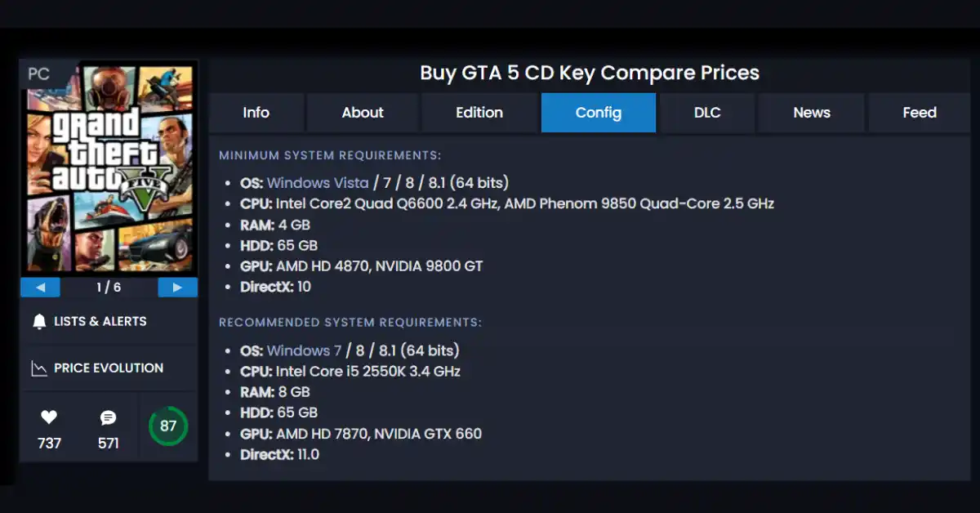Click the price evolution chart icon
This screenshot has width=980, height=513.
[x=39, y=368]
